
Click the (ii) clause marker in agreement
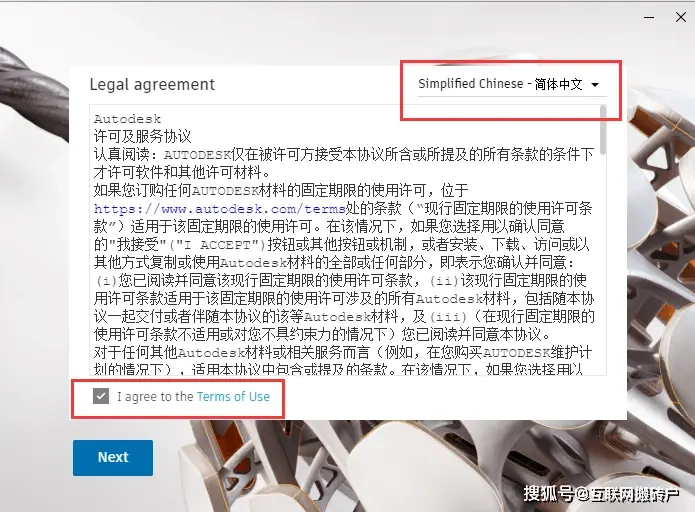tap(444, 281)
